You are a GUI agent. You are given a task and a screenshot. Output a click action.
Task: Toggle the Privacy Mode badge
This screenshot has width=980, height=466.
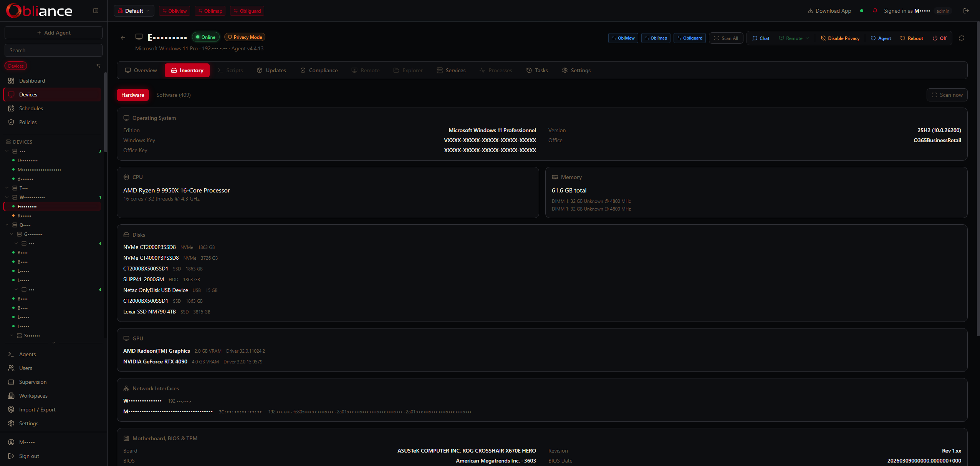pyautogui.click(x=245, y=37)
